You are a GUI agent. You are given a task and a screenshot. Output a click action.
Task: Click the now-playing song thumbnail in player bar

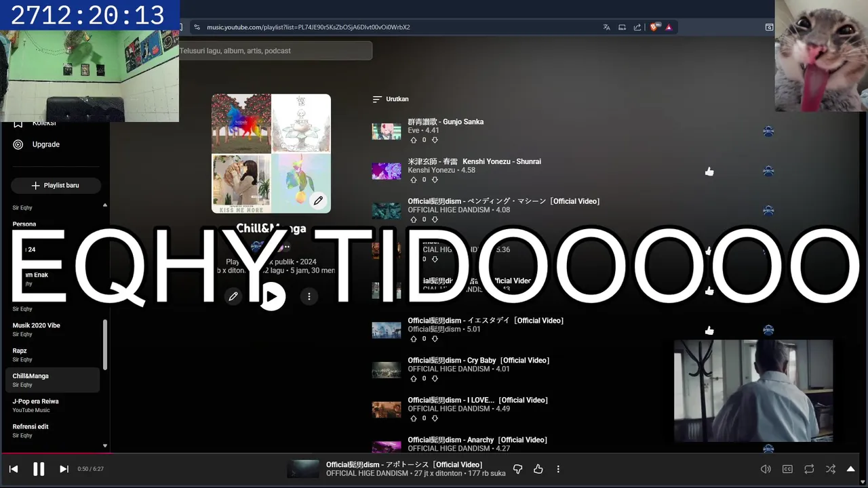pyautogui.click(x=303, y=469)
